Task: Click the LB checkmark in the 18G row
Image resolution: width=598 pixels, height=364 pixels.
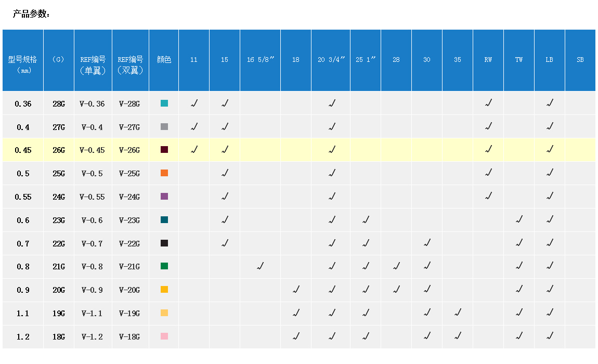Action: (x=550, y=336)
